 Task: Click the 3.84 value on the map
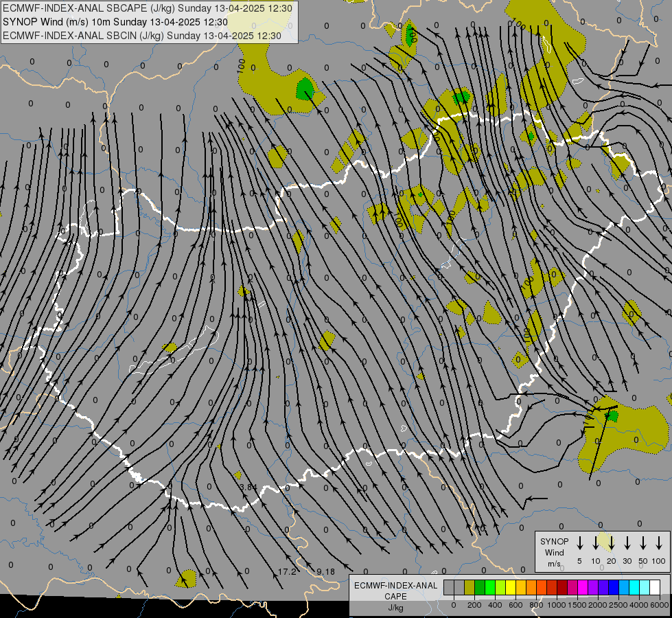[x=248, y=488]
